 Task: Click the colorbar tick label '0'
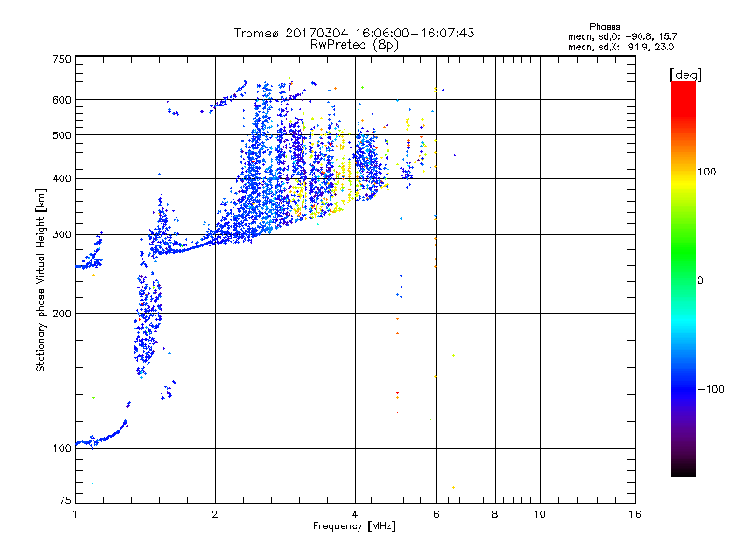tap(700, 281)
